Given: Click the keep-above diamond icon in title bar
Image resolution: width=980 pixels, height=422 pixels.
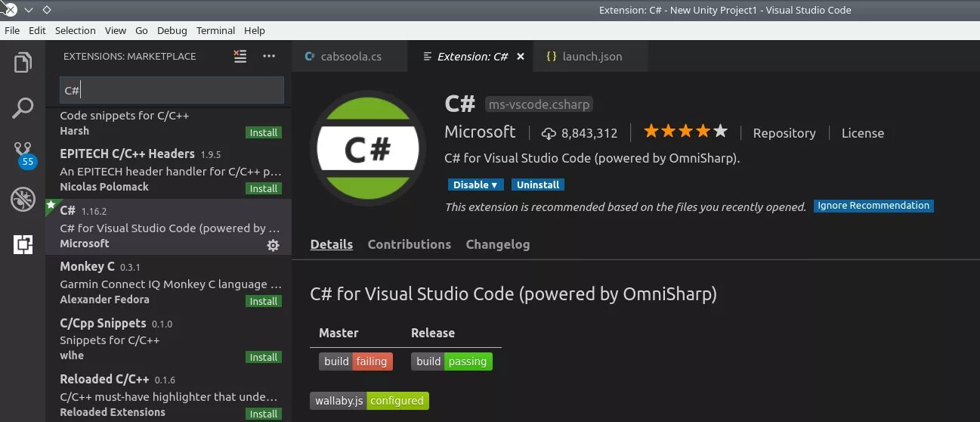Looking at the screenshot, I should coord(47,10).
